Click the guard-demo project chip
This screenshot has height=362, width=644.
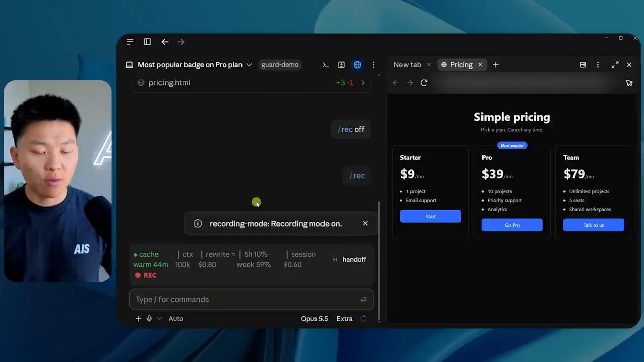[x=280, y=65]
